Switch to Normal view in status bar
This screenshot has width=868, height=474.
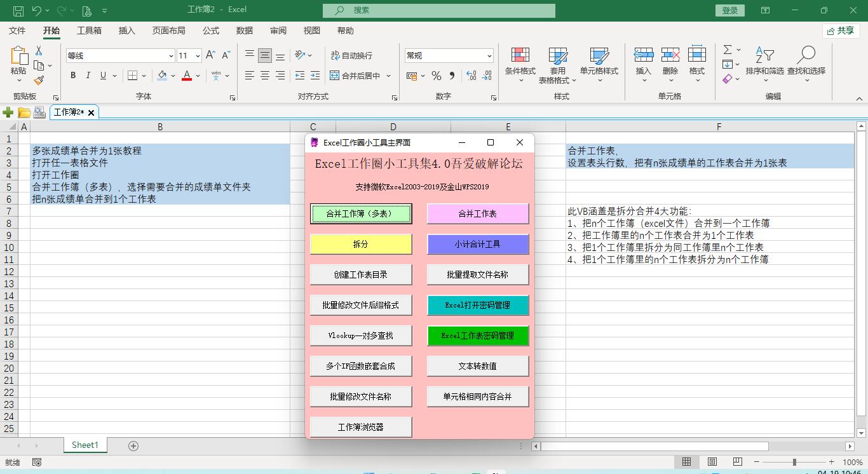[687, 462]
